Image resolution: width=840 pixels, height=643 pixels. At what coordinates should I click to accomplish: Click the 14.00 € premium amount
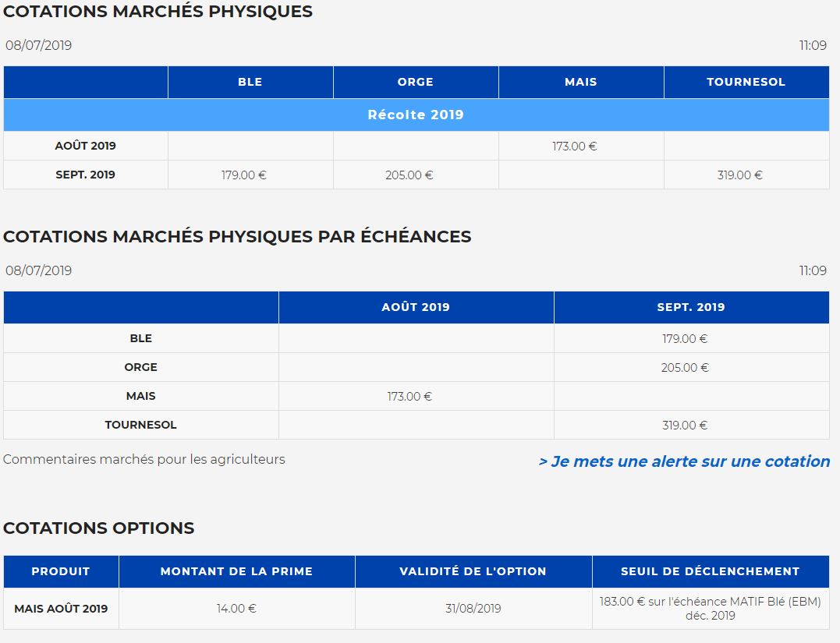coord(236,609)
